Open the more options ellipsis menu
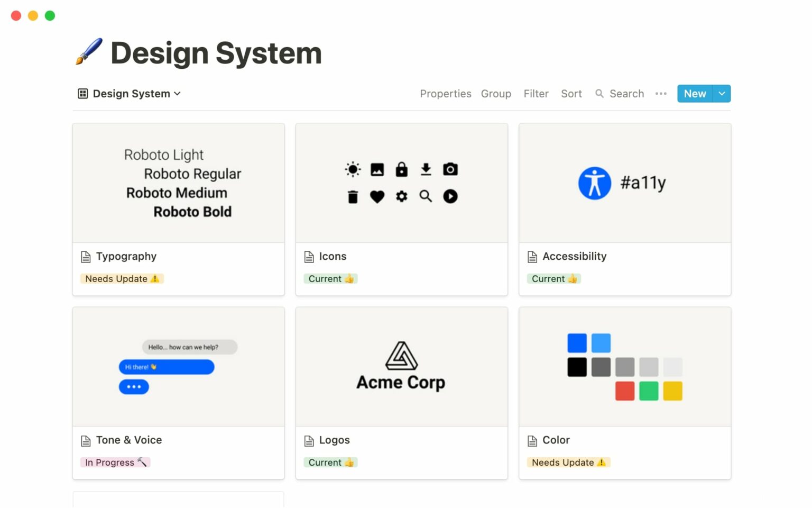The image size is (812, 508). tap(661, 93)
